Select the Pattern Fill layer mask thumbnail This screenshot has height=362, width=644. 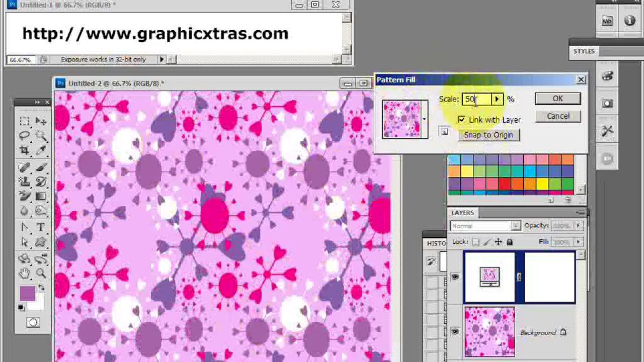click(x=549, y=277)
